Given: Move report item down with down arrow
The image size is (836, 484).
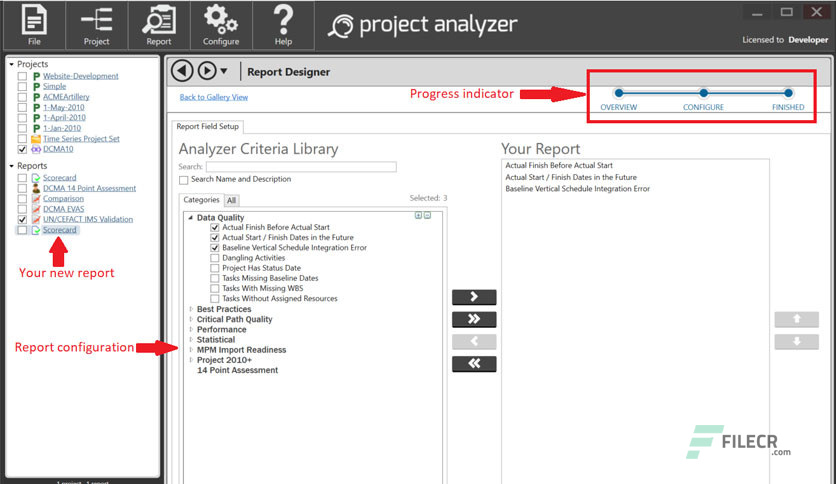Looking at the screenshot, I should 797,342.
